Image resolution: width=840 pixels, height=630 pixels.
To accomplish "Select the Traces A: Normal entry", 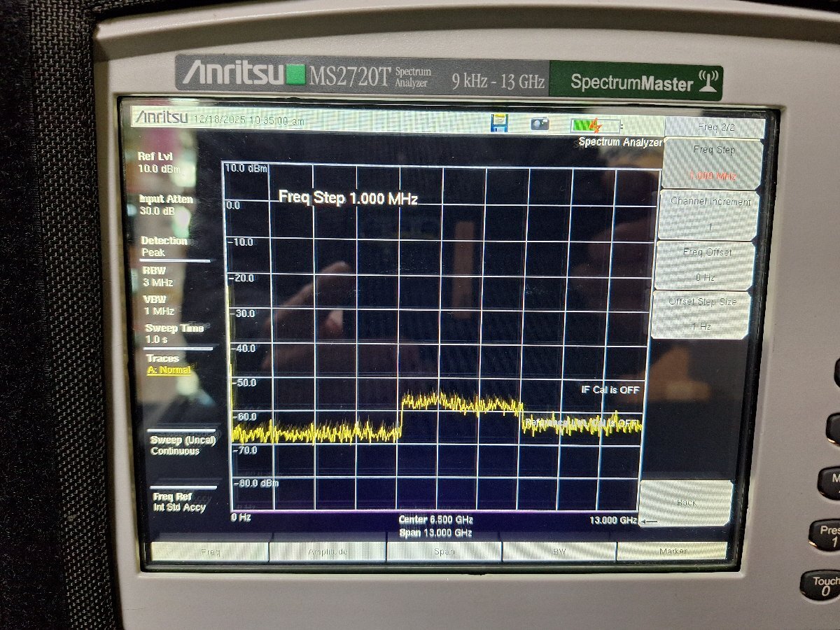I will 169,364.
